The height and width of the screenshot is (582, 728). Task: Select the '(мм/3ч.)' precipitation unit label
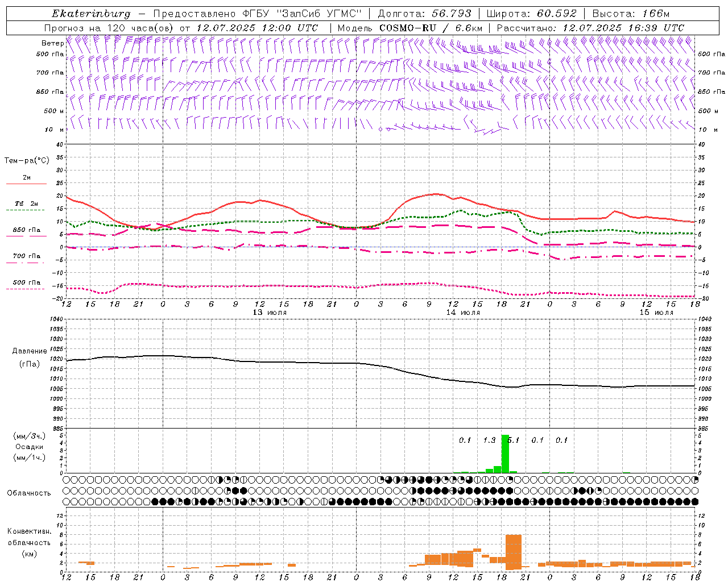[x=29, y=436]
